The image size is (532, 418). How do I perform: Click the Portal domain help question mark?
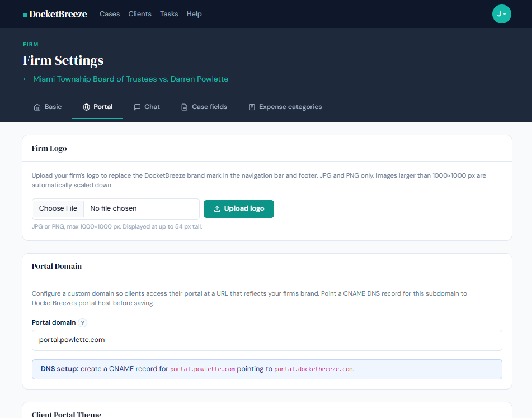point(83,322)
